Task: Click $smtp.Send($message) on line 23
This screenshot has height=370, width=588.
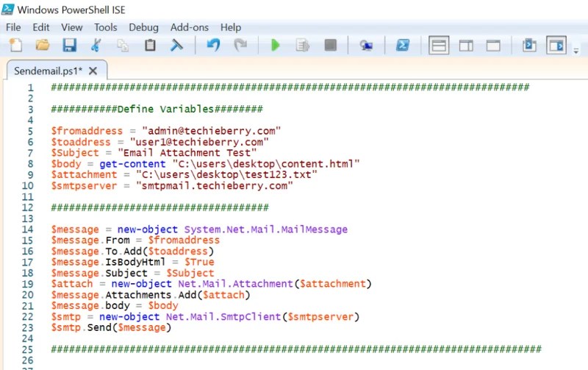Action: point(112,327)
